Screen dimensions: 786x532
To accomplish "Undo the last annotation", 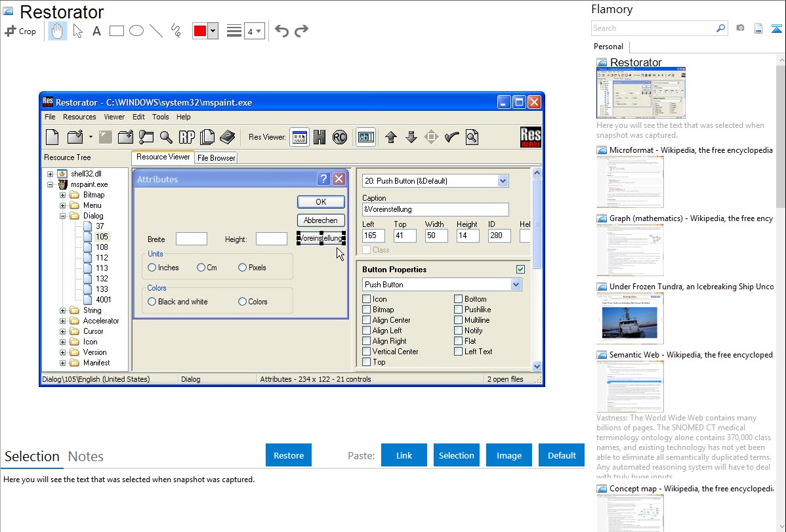I will 281,31.
